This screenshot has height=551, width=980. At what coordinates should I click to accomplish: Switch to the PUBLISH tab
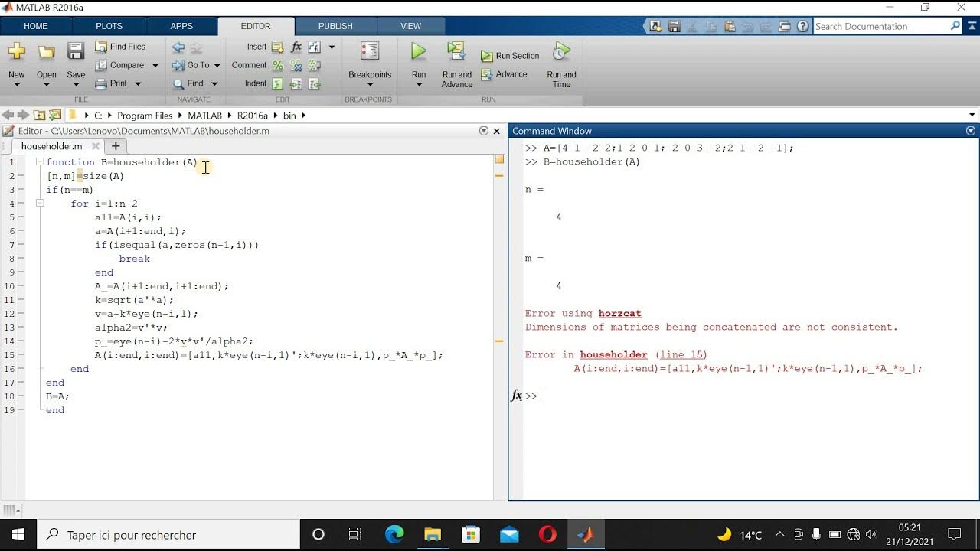click(x=335, y=26)
